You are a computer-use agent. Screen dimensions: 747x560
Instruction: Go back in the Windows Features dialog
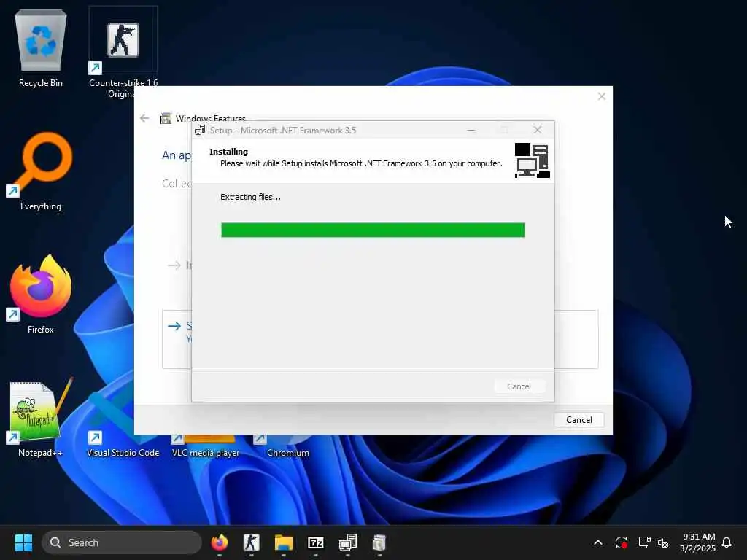[x=145, y=118]
